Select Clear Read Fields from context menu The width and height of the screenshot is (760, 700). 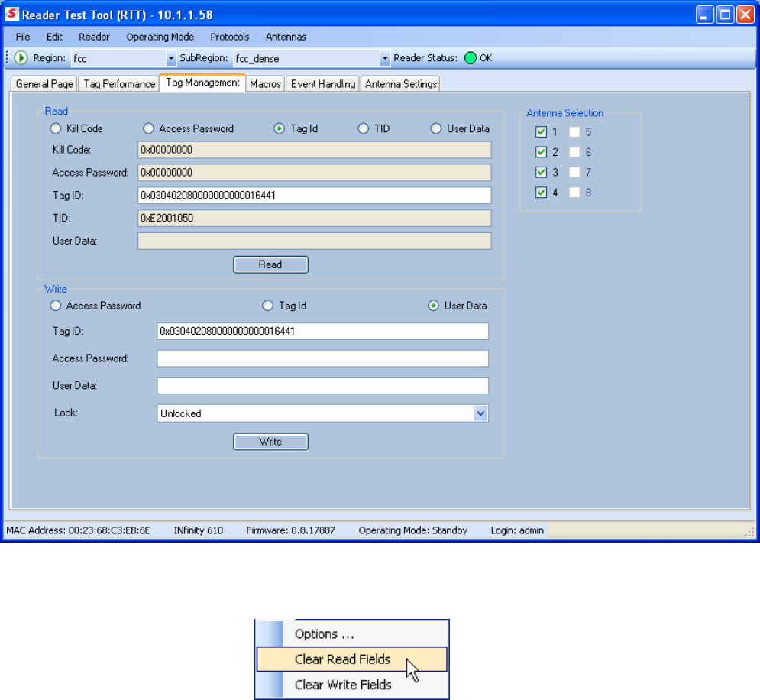coord(342,659)
